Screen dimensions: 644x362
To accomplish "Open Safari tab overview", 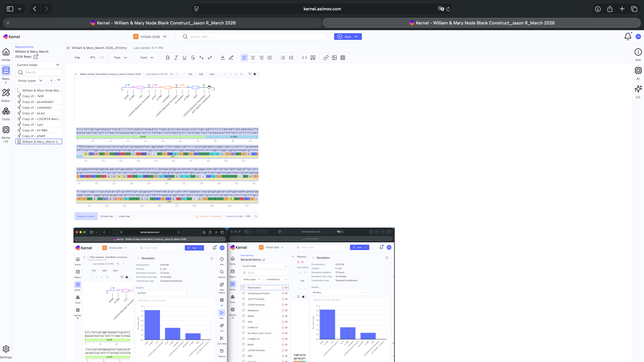I will 634,9.
